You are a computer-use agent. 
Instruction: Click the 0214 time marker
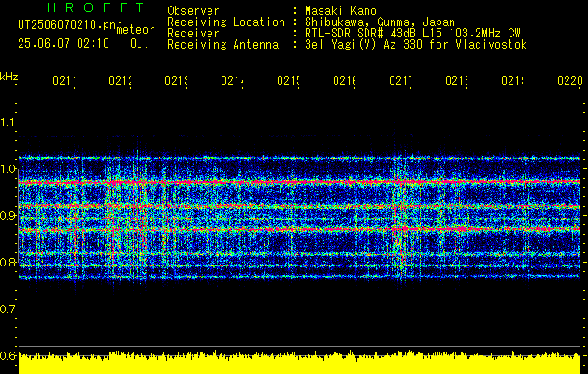coord(232,80)
